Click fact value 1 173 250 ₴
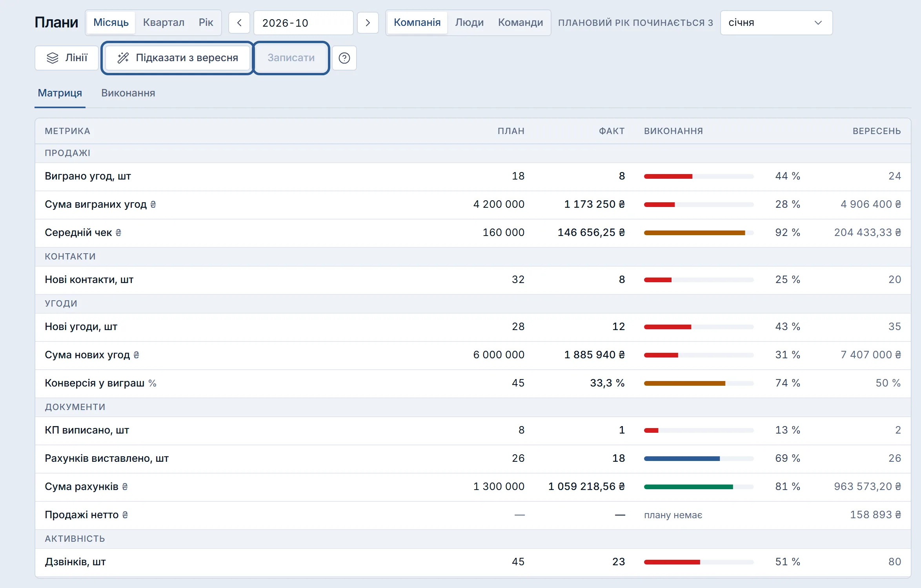 tap(594, 204)
